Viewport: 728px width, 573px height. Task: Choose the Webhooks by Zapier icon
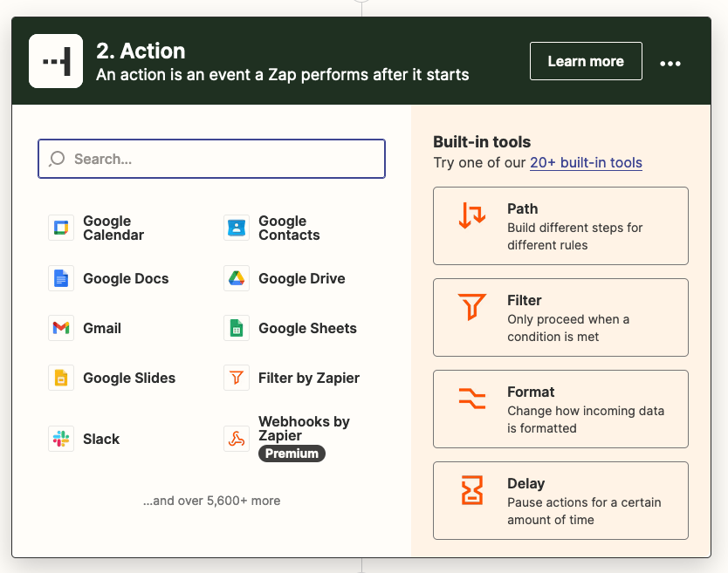(x=237, y=439)
